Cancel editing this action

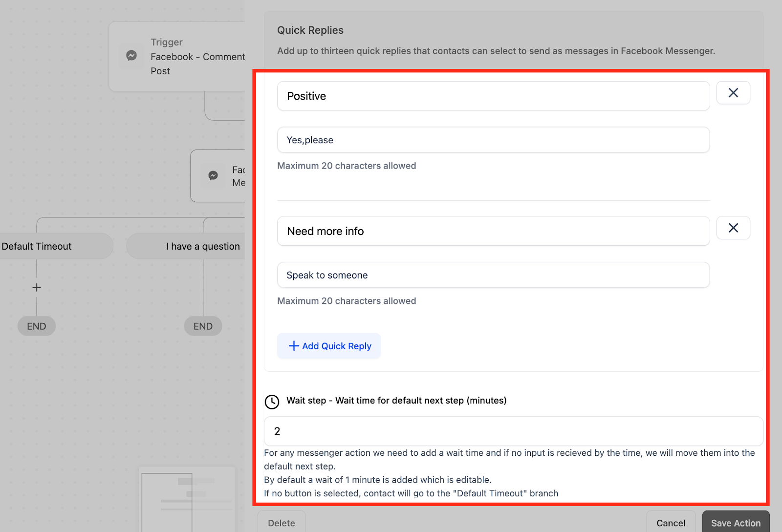671,522
